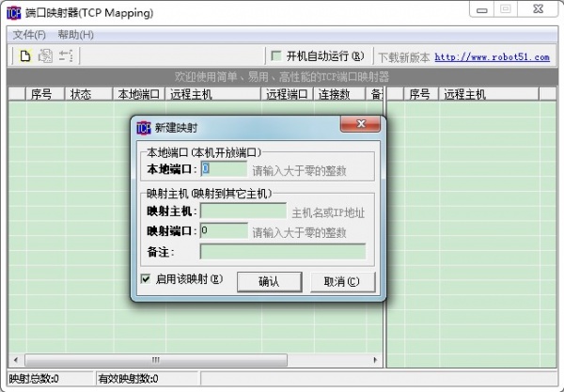Click the TCP app icon in main title bar

tap(14, 13)
